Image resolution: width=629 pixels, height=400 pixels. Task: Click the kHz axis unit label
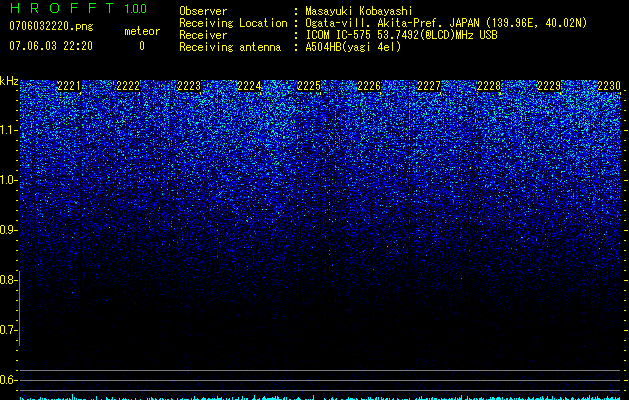pos(9,81)
